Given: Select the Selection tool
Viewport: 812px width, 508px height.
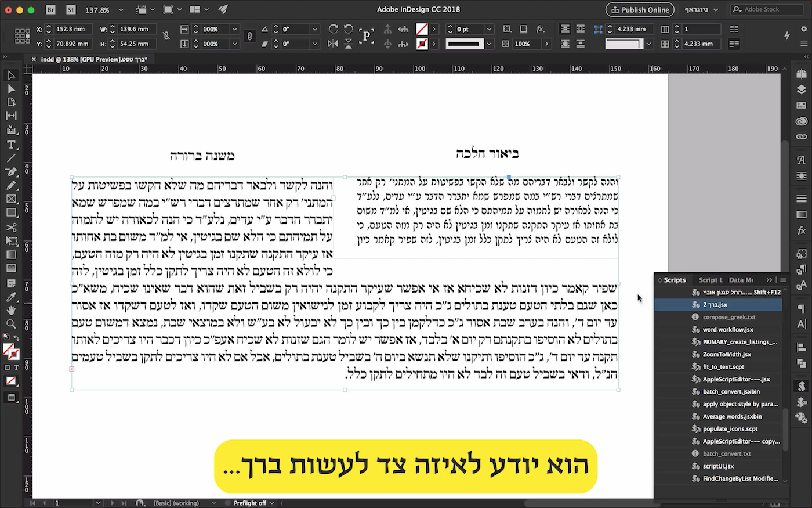Looking at the screenshot, I should tap(10, 75).
